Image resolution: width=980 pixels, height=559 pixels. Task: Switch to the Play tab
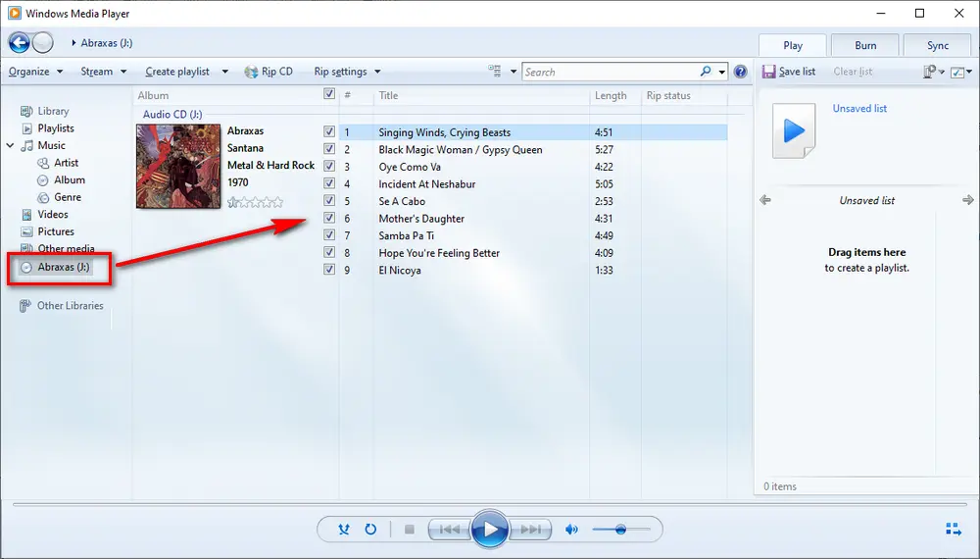[793, 46]
